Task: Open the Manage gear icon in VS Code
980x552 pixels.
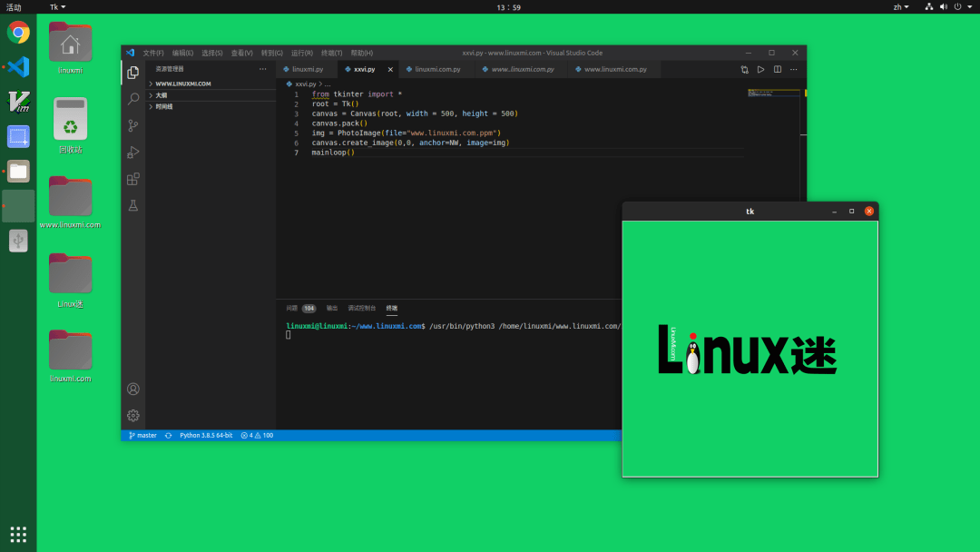Action: (x=133, y=416)
